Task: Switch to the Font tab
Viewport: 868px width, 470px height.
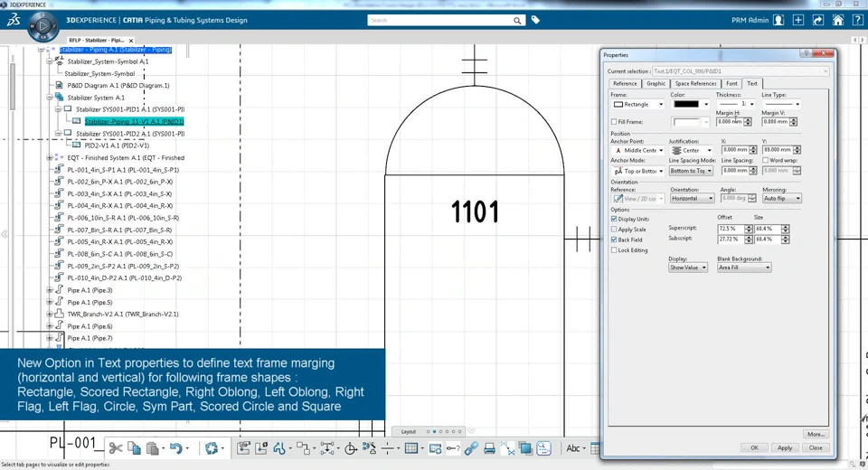Action: click(x=731, y=84)
